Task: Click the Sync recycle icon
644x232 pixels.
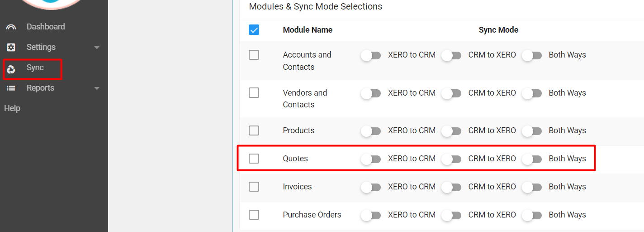Action: (11, 69)
